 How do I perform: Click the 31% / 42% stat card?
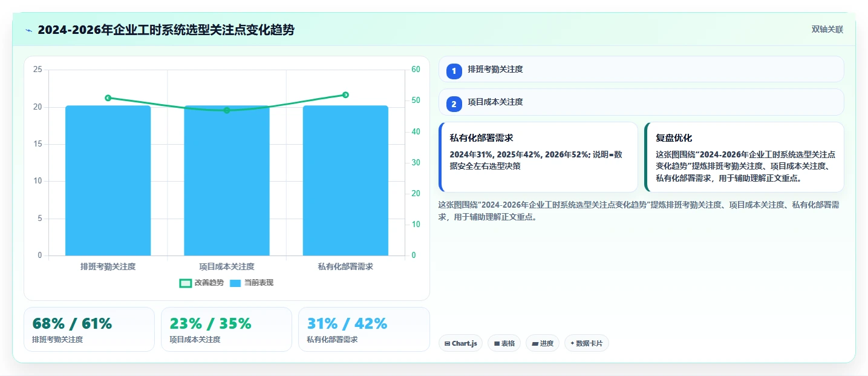point(364,329)
